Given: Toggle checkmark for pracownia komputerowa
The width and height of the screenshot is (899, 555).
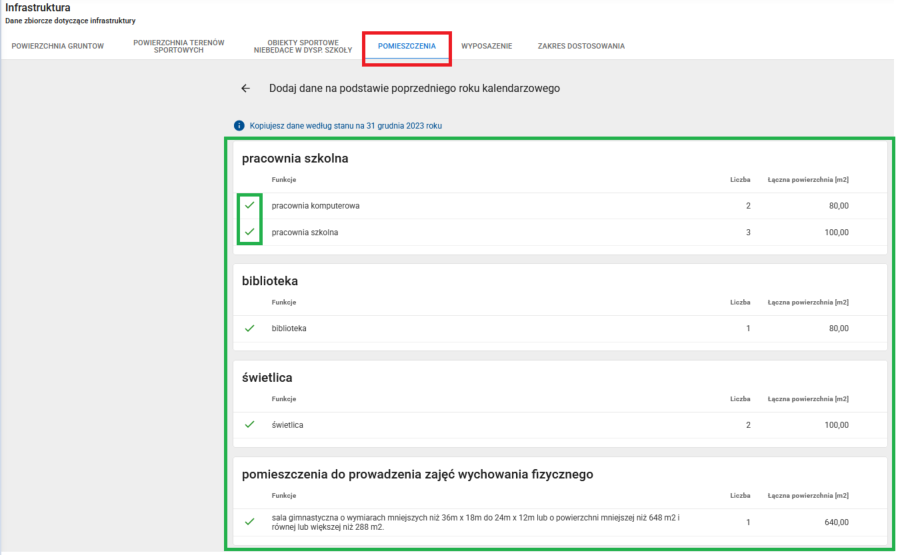Looking at the screenshot, I should point(250,205).
